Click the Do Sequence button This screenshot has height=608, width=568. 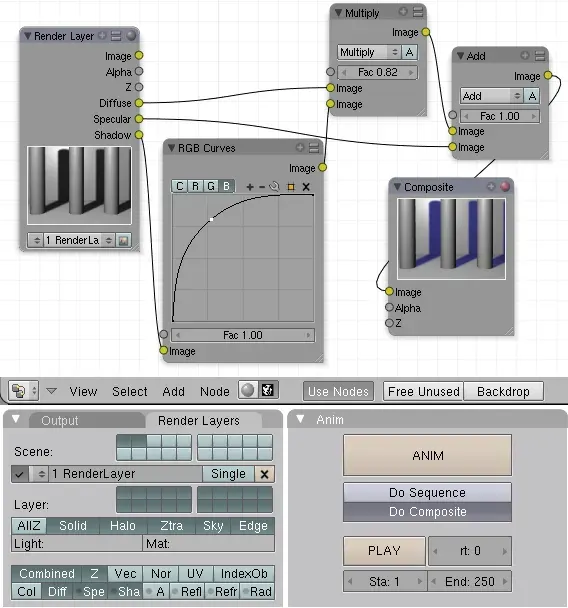coord(427,493)
